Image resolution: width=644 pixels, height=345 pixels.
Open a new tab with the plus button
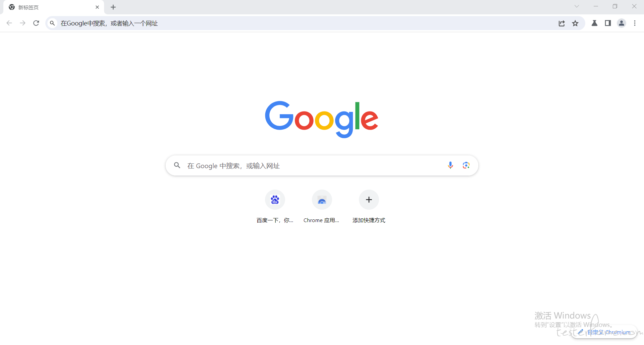pyautogui.click(x=113, y=7)
